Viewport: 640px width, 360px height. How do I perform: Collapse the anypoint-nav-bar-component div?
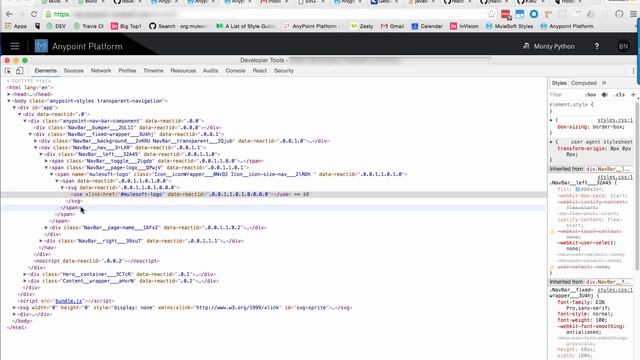[x=25, y=121]
